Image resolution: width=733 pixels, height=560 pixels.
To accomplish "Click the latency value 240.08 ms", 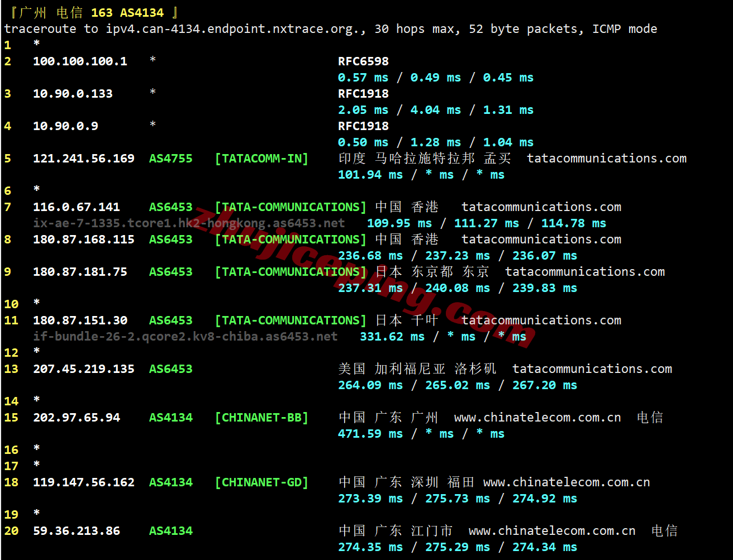I will coord(458,288).
